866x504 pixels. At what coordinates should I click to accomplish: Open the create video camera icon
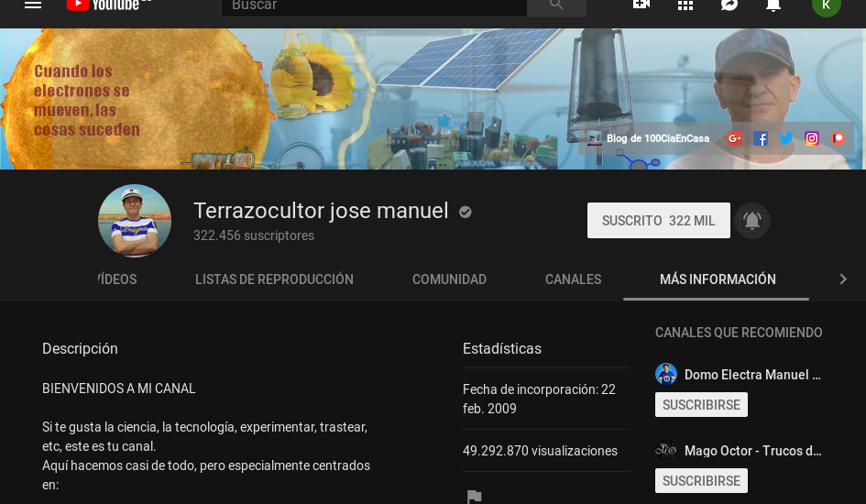(641, 5)
